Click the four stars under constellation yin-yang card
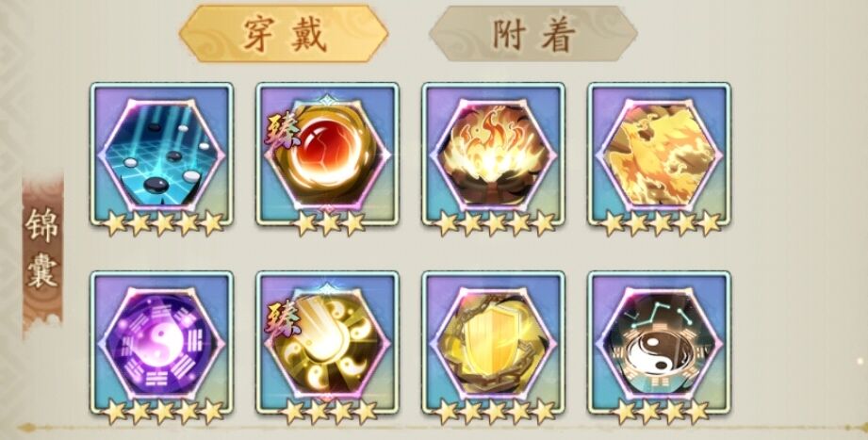The width and height of the screenshot is (868, 440). [661, 411]
